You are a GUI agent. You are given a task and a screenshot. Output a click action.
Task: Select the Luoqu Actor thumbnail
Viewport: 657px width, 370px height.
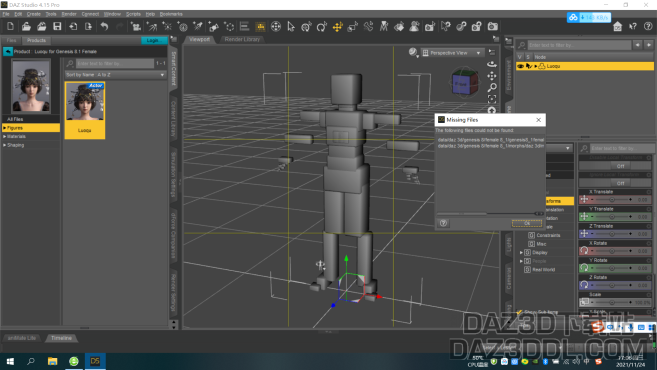click(85, 110)
